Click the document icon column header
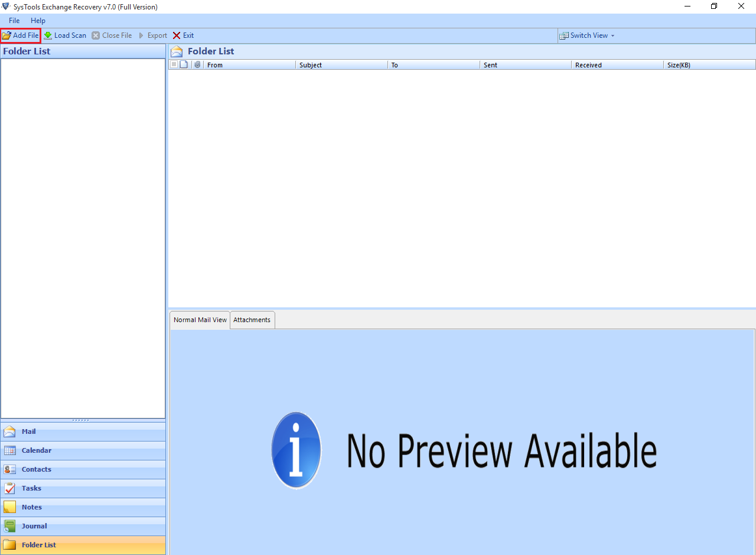Screen dimensions: 756x555 (184, 64)
